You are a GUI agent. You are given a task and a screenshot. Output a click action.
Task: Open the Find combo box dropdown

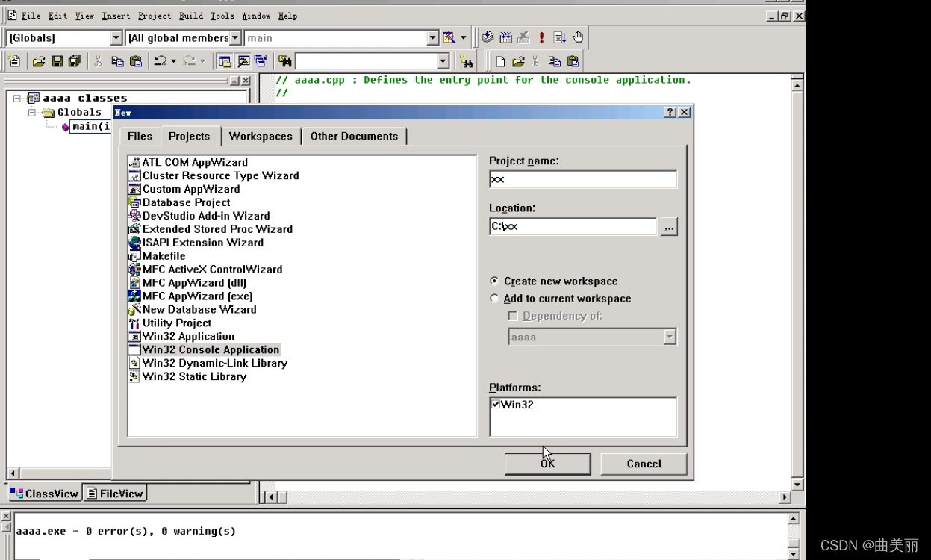point(443,61)
